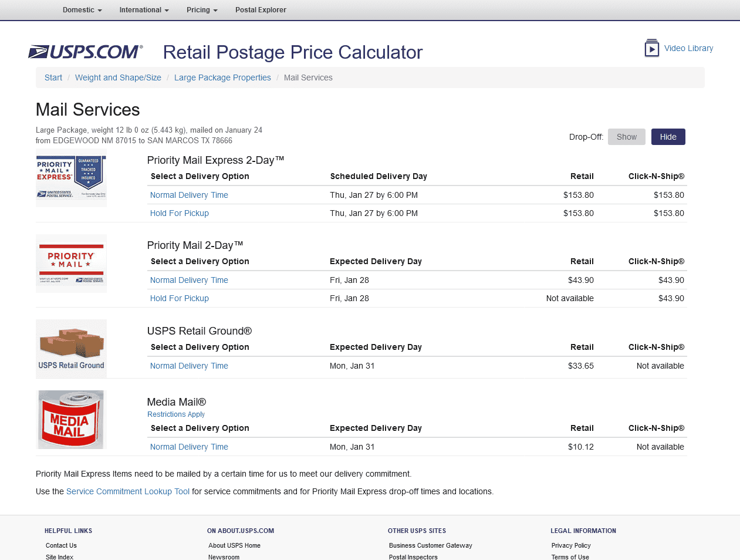
Task: Open the Site Index footer link
Action: coord(59,557)
